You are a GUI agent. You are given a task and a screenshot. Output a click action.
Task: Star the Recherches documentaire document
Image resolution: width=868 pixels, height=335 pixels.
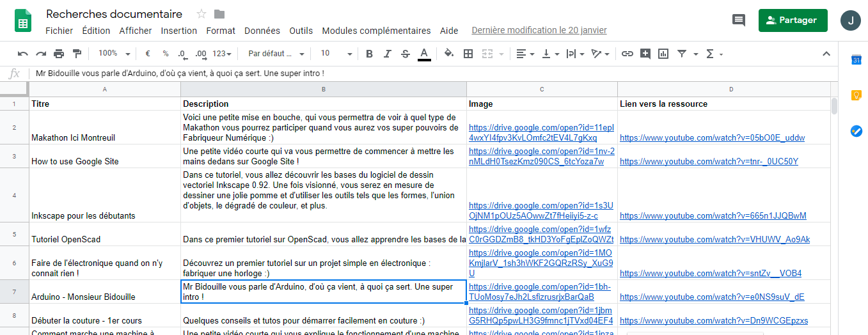click(201, 14)
